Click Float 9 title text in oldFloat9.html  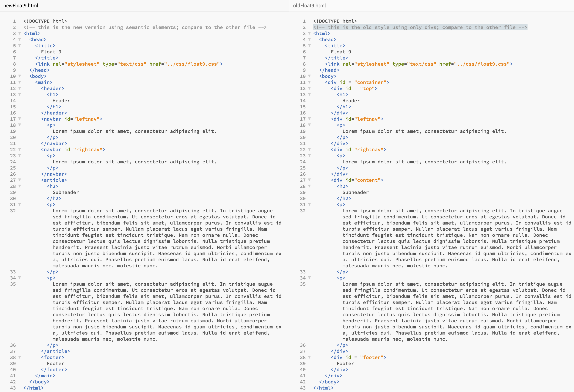tap(341, 52)
